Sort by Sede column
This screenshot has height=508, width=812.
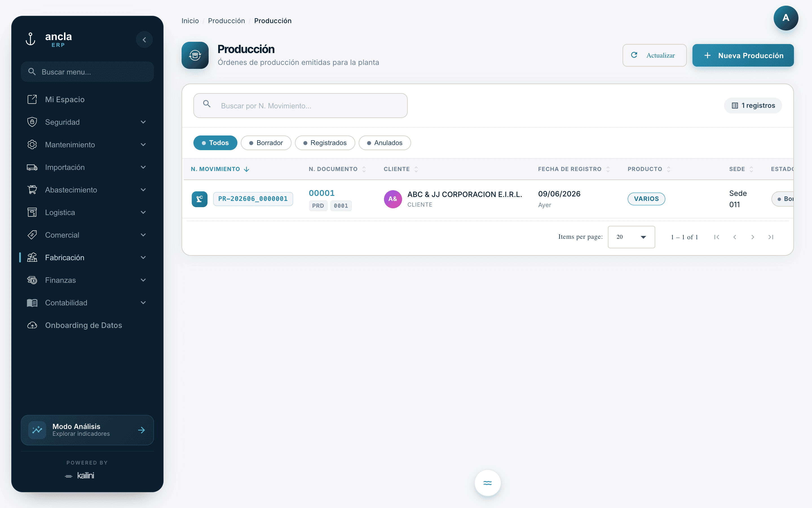pos(741,169)
